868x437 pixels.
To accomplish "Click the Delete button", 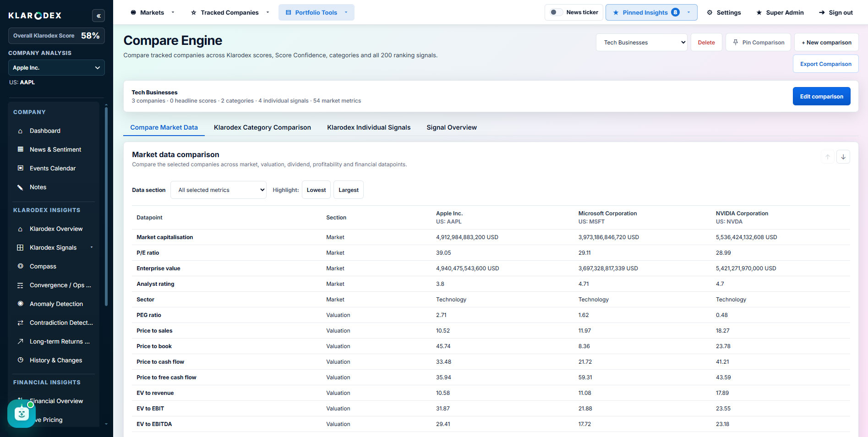I will pyautogui.click(x=706, y=43).
